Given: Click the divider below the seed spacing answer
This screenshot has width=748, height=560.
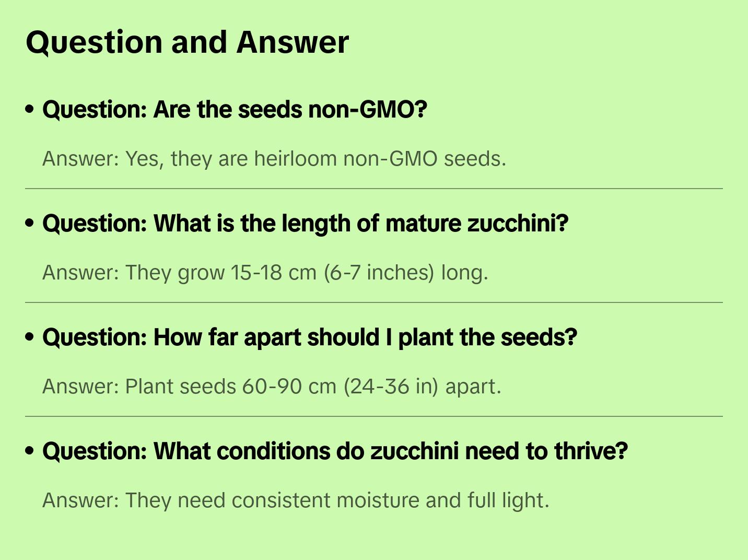Looking at the screenshot, I should 374,416.
